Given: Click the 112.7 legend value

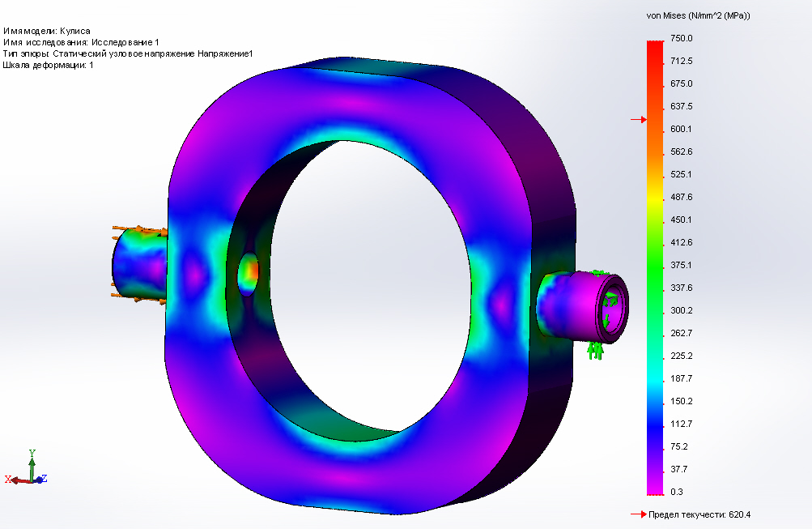Looking at the screenshot, I should 681,424.
